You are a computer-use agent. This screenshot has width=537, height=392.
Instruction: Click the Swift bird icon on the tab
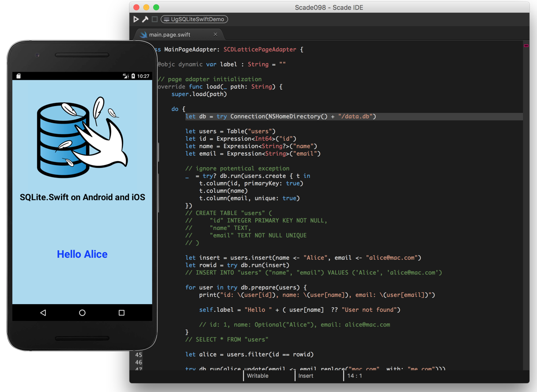click(144, 34)
